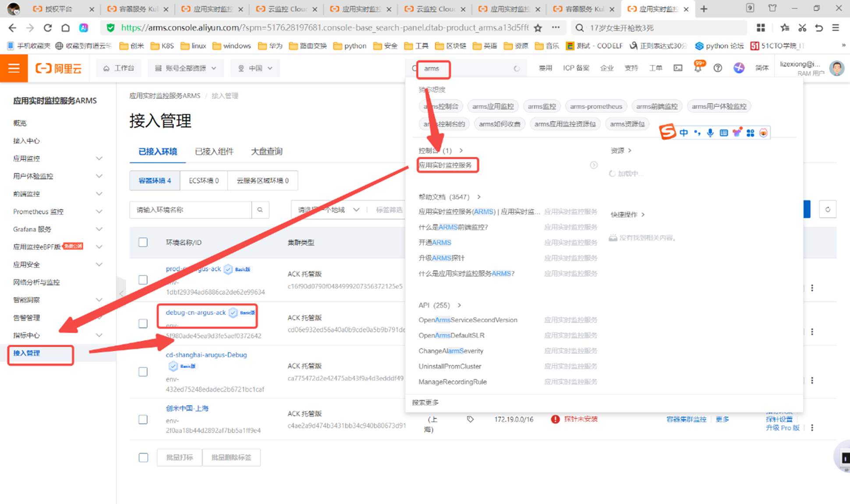Open 接入中心 in the sidebar
The height and width of the screenshot is (504, 850).
26,141
